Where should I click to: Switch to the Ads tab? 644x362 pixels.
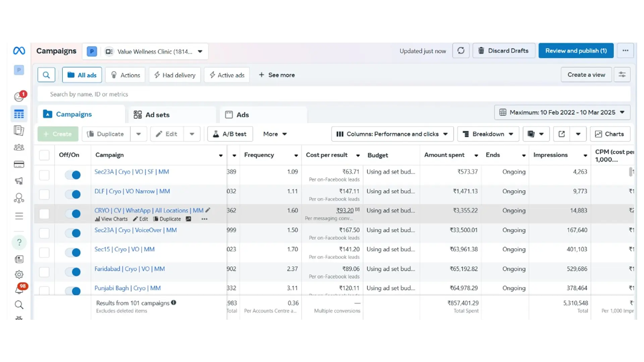(263, 115)
